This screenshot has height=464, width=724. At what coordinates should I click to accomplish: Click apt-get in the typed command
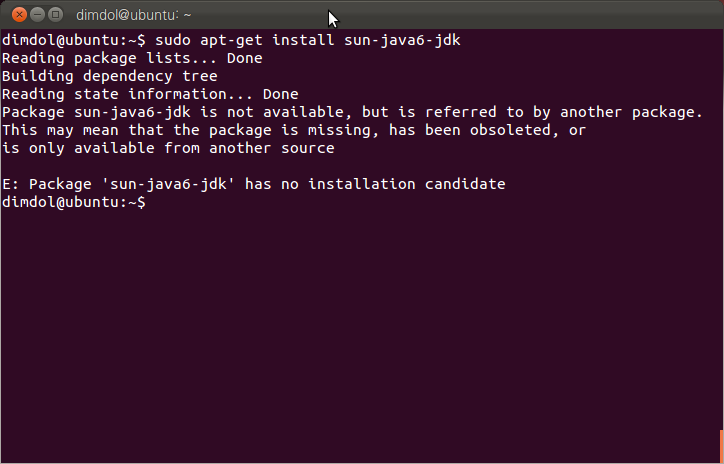[231, 41]
